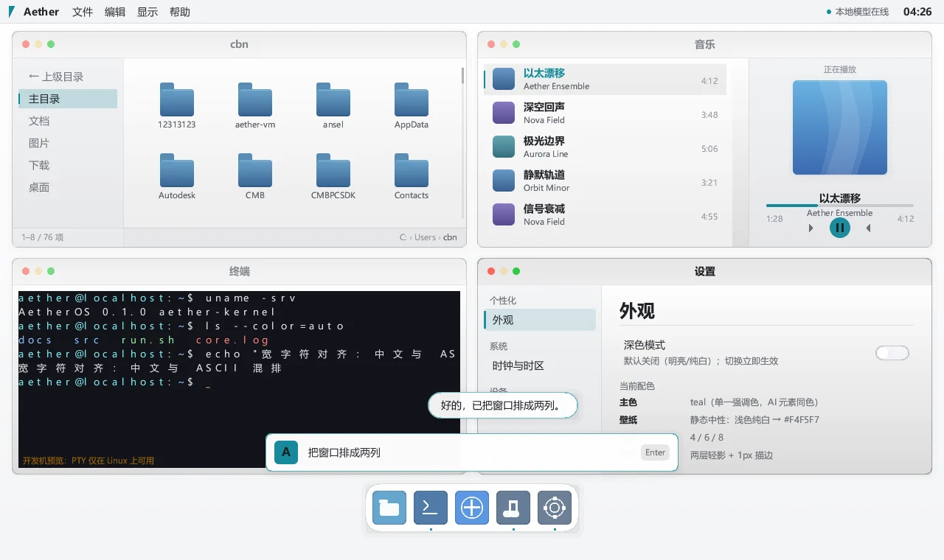Click the left-pointing arrow beside the pause button
The image size is (944, 560).
pos(869,228)
